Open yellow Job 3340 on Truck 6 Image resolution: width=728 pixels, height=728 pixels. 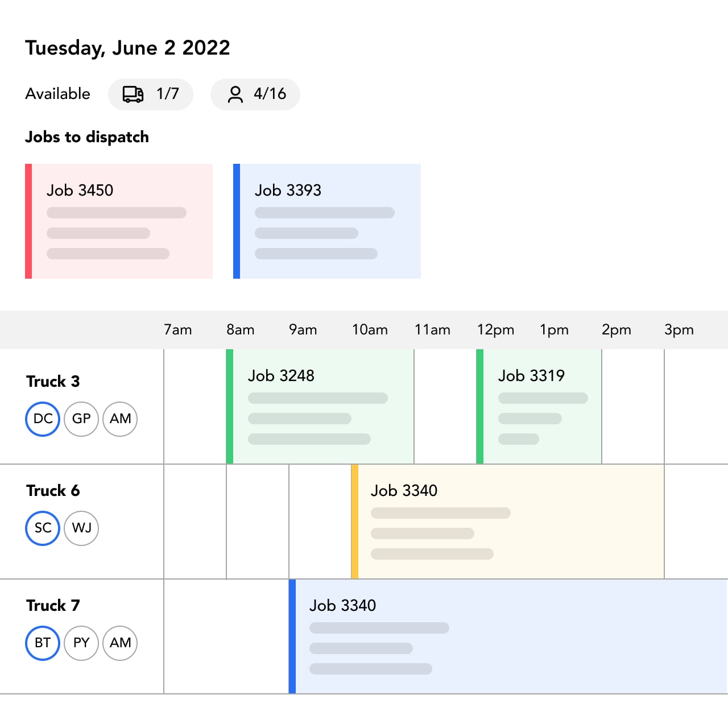point(508,522)
